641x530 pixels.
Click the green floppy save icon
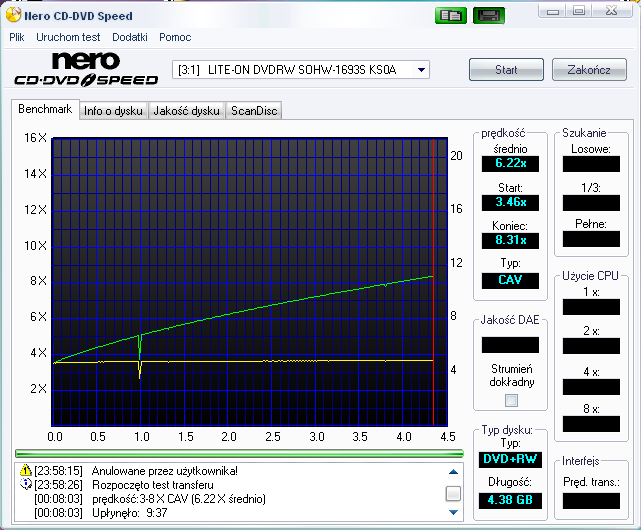point(489,16)
